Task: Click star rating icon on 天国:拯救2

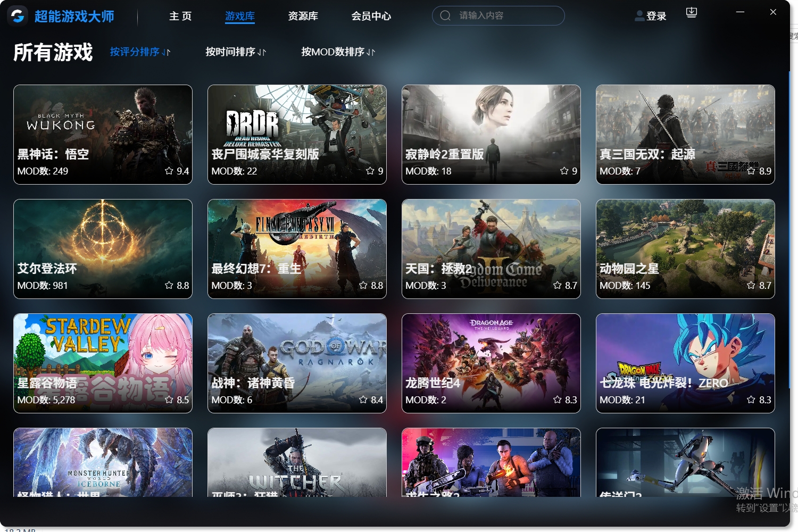Action: point(558,285)
